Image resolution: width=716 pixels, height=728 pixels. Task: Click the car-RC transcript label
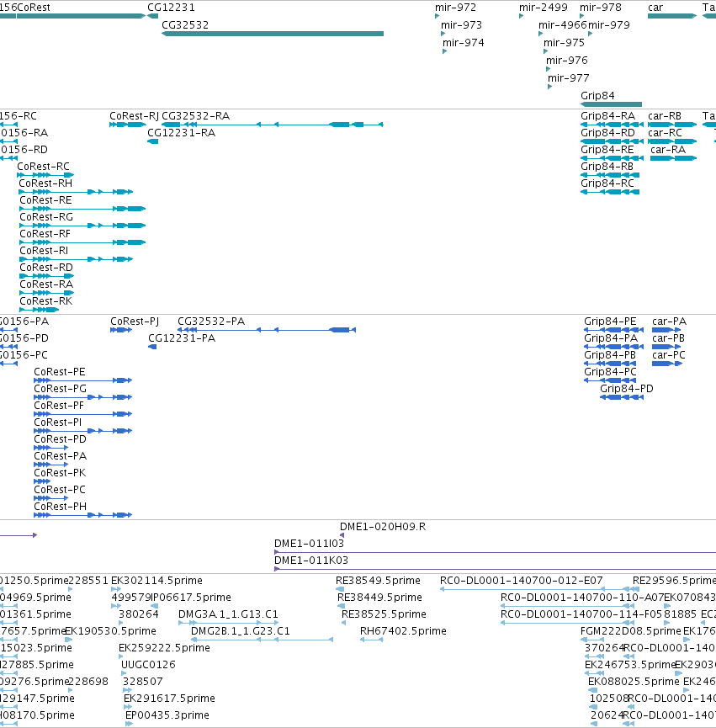665,133
